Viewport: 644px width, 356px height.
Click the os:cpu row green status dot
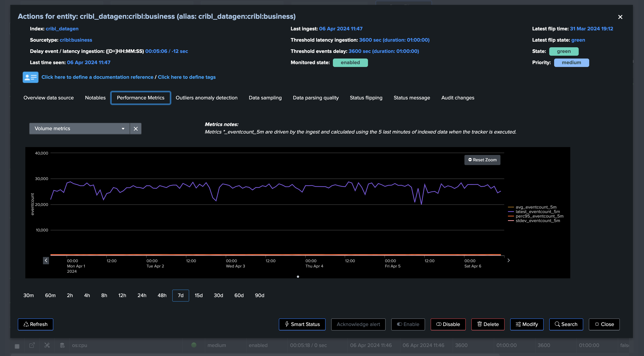(x=194, y=345)
